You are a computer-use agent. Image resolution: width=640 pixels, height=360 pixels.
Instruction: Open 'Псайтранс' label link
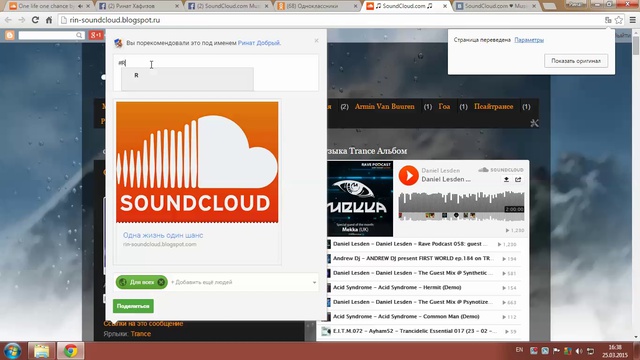tap(493, 107)
